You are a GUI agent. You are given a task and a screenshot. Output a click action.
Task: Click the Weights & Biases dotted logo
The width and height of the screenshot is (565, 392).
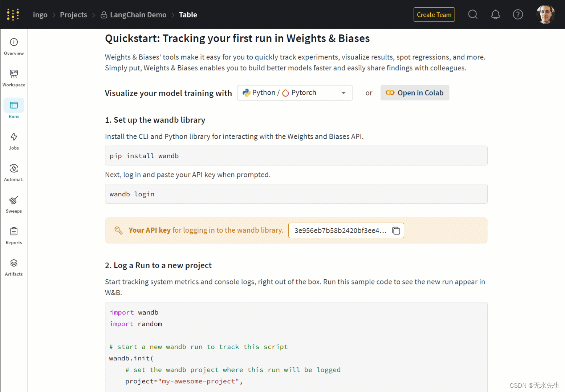pyautogui.click(x=13, y=15)
